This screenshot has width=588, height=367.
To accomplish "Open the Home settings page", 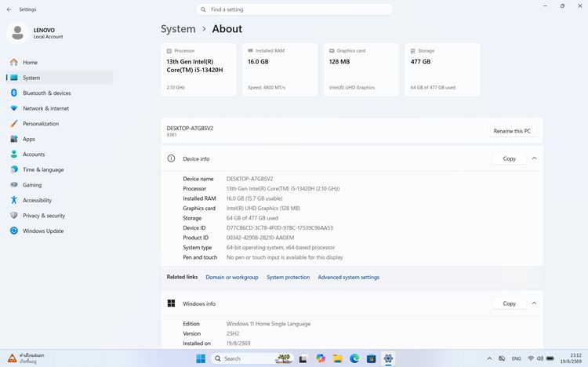I will click(60, 62).
